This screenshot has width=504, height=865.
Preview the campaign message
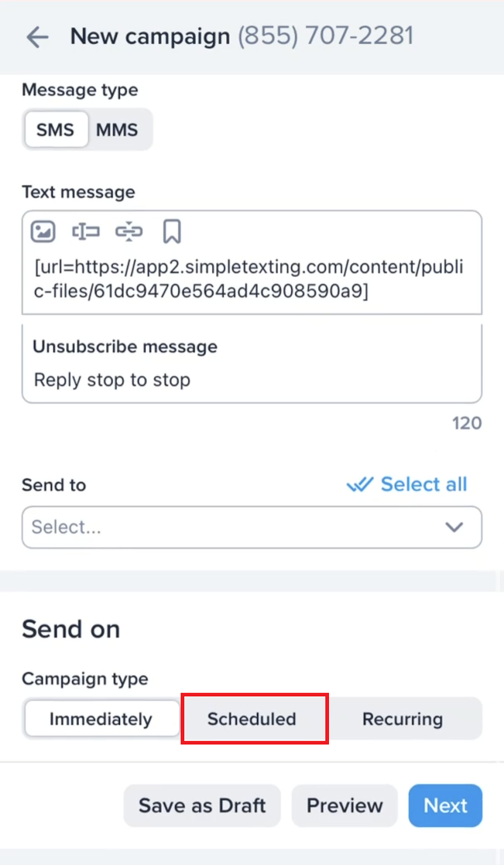(344, 806)
